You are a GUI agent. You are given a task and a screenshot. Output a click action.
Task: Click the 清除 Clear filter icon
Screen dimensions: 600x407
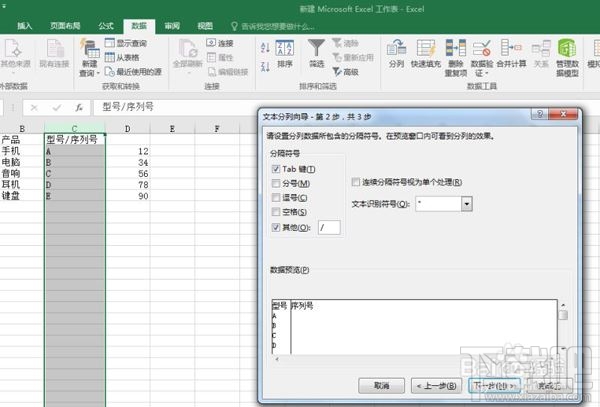pos(337,43)
